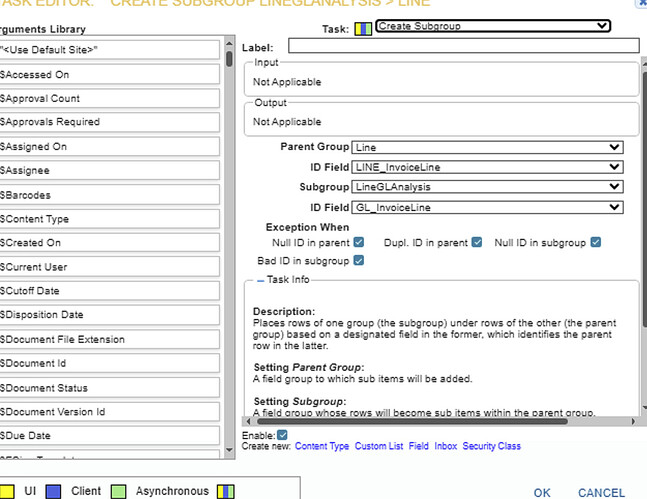Click the Security Class create-new link
The image size is (647, 499).
click(491, 446)
